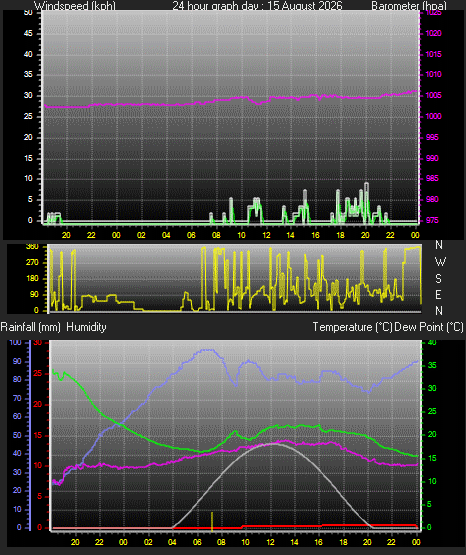Screen dimensions: 466x555
Task: Click the 'Dew Point (°C)' label
Action: (429, 327)
